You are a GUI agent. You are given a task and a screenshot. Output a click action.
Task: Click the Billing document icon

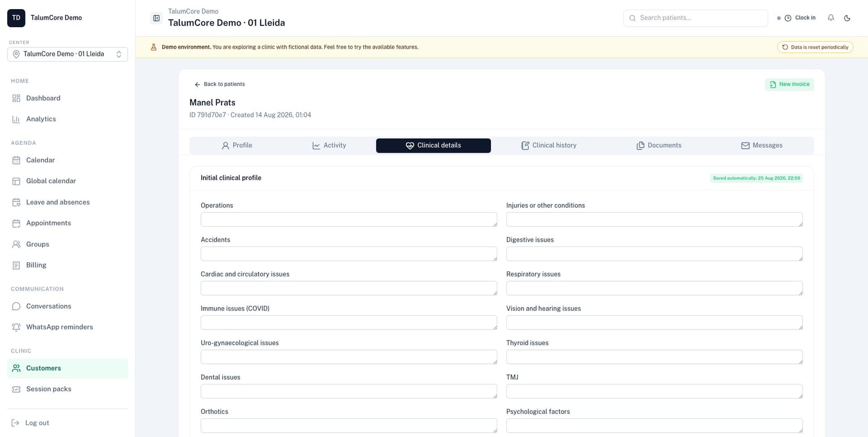[x=16, y=265]
